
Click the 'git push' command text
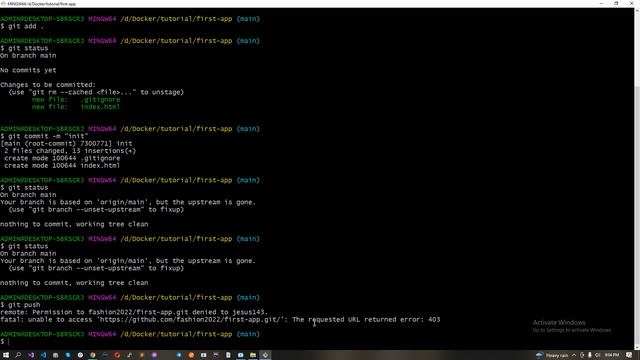(24, 305)
